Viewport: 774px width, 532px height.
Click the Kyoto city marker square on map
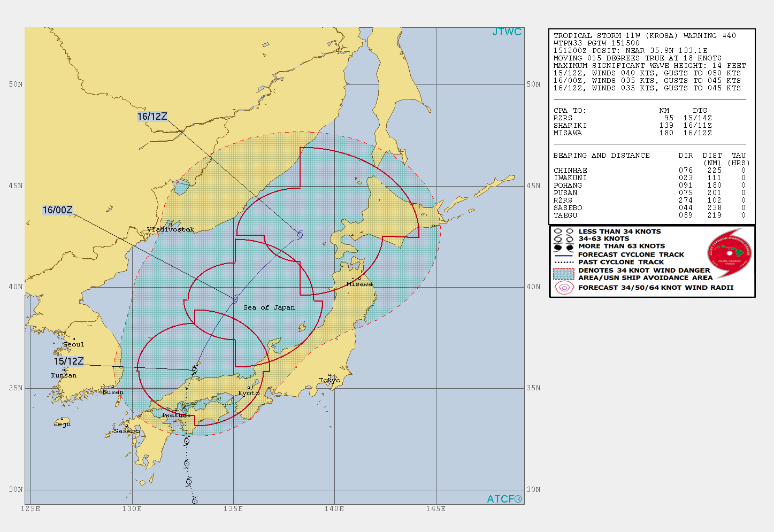pyautogui.click(x=249, y=388)
